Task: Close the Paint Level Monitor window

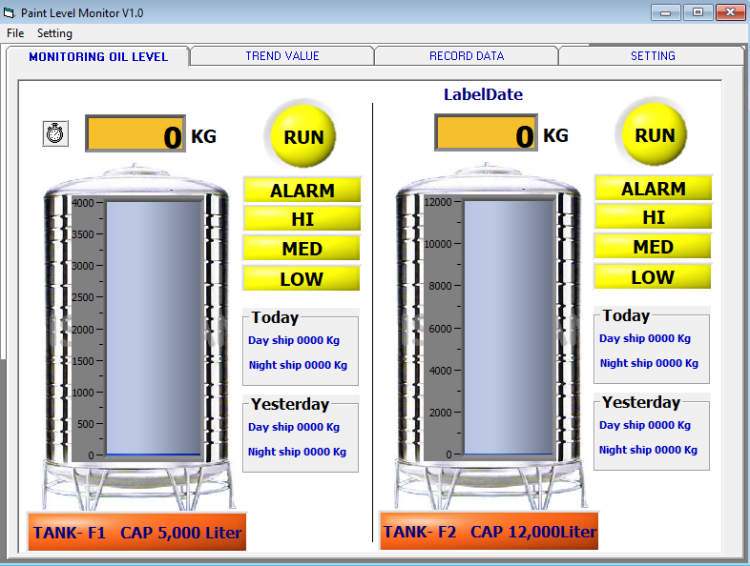Action: (730, 13)
